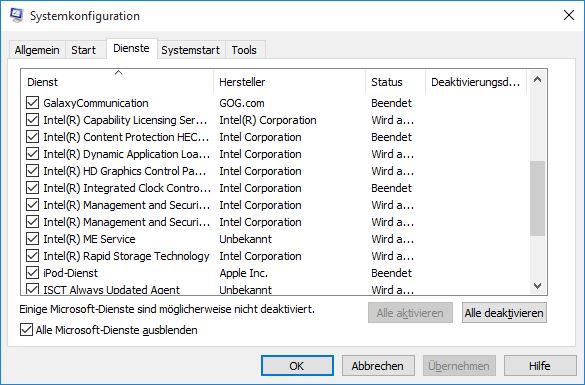Click the Übernehmen button

click(x=459, y=366)
